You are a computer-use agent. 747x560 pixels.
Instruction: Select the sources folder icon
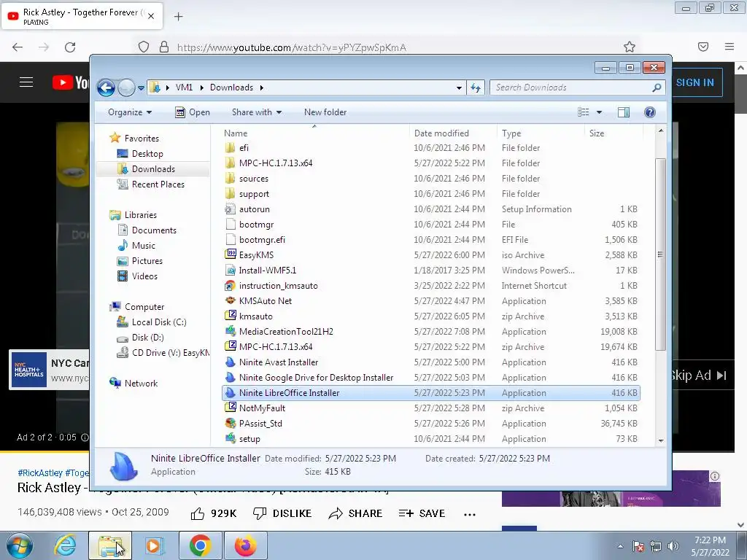(x=230, y=179)
